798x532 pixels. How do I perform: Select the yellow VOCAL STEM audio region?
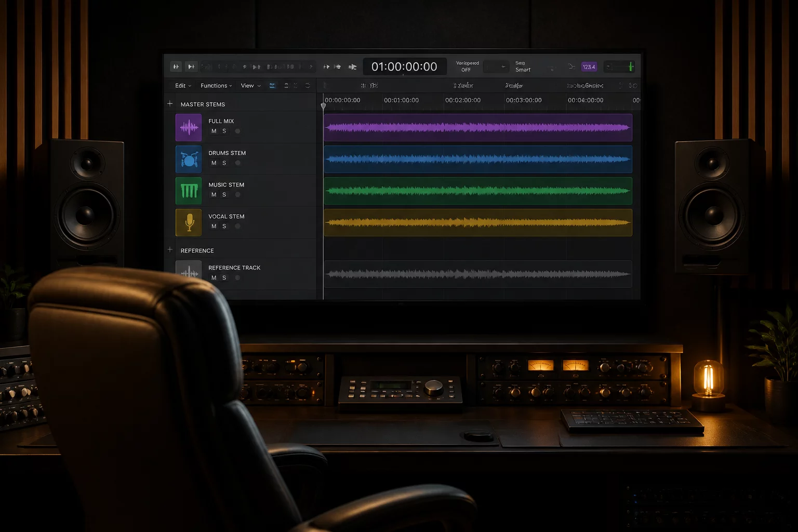(x=478, y=222)
